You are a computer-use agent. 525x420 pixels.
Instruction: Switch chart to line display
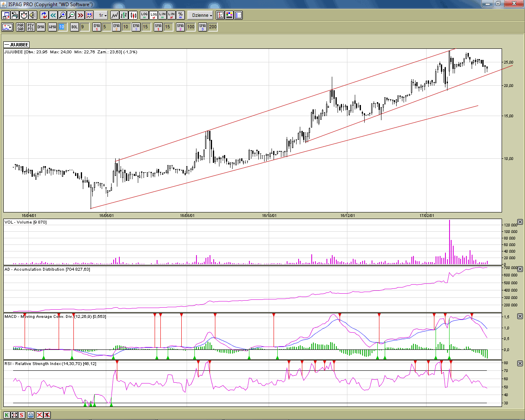(115, 15)
